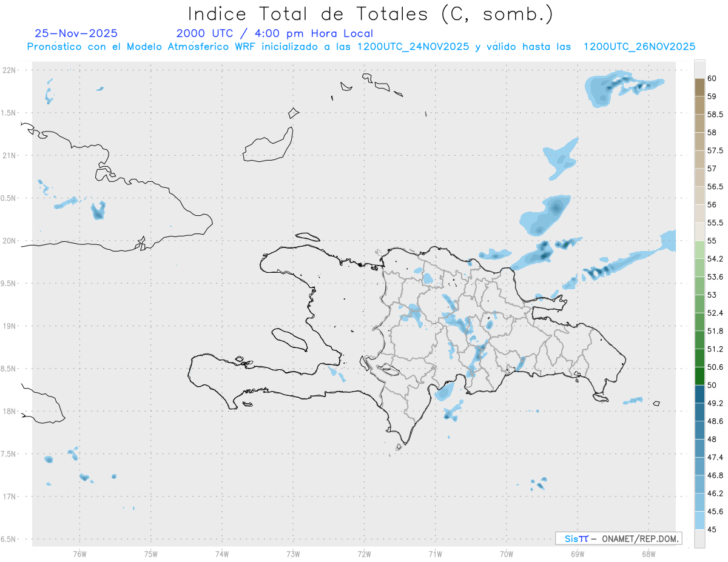Image resolution: width=728 pixels, height=562 pixels.
Task: Click the beige legend swatch between 55 and 55.5
Action: pyautogui.click(x=699, y=232)
